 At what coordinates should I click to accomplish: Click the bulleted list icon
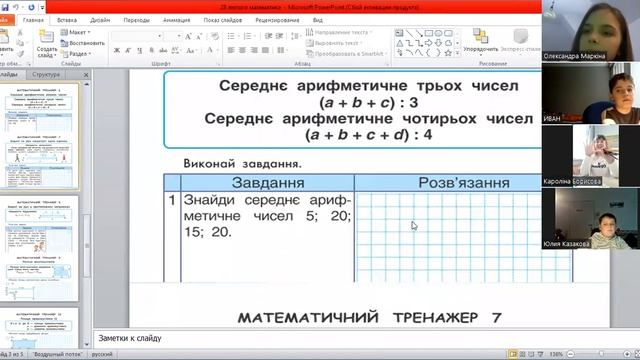tap(232, 37)
